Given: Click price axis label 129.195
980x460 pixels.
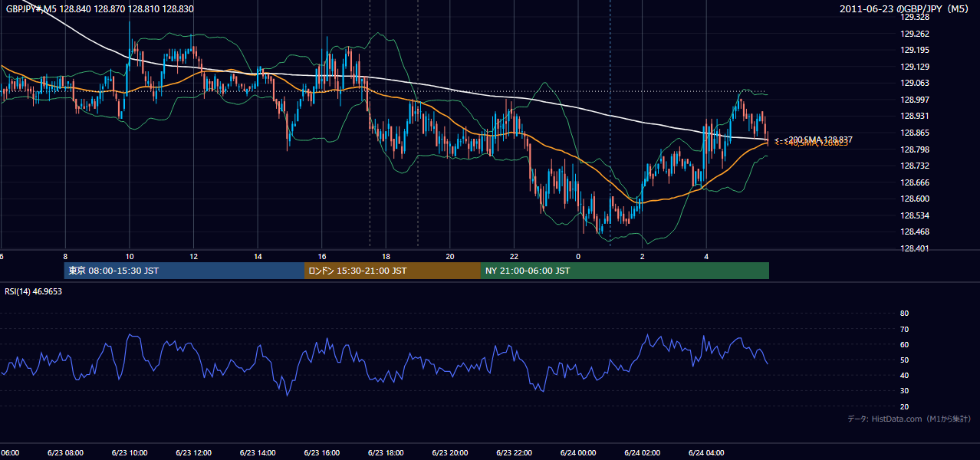Looking at the screenshot, I should tap(914, 50).
